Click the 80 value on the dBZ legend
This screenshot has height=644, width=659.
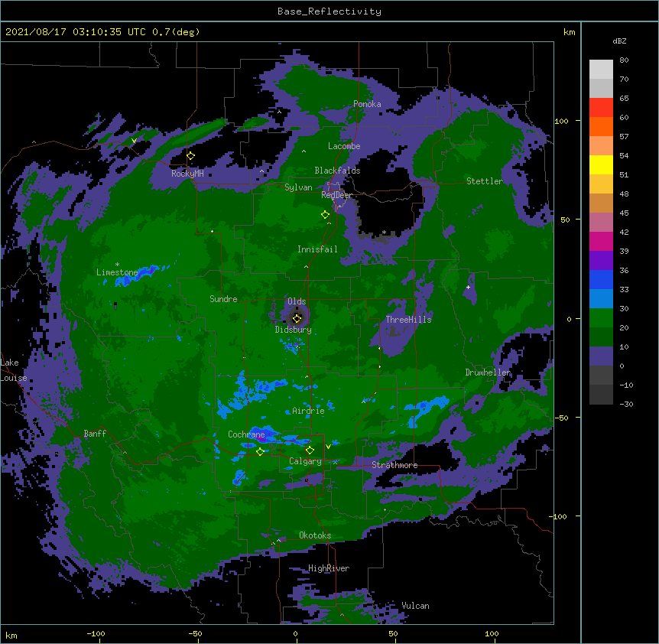[x=624, y=60]
